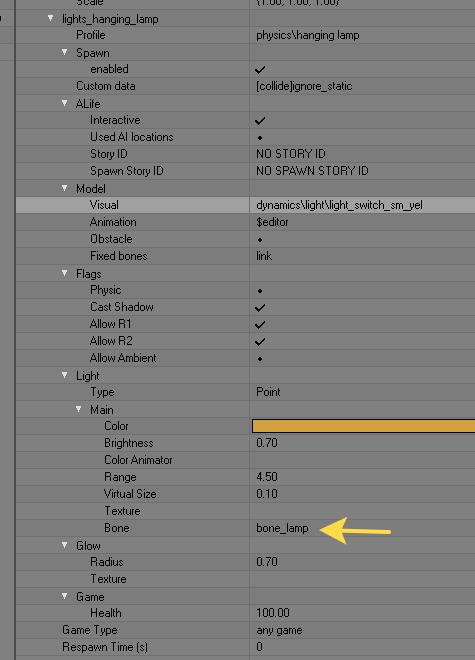Open the Game Type value any game
Image resolution: width=475 pixels, height=660 pixels.
coord(279,630)
